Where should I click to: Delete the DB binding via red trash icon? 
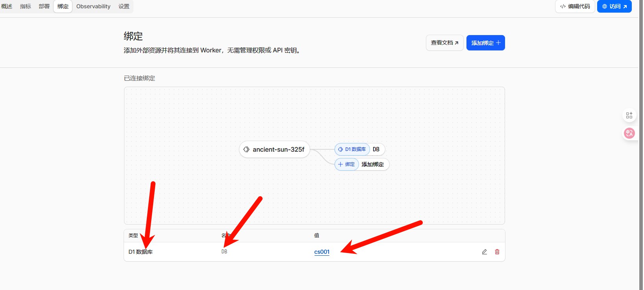497,252
